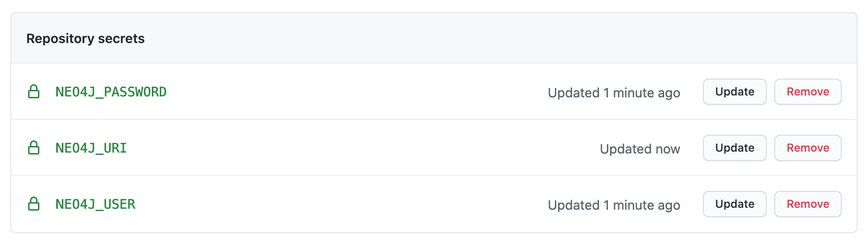Click the lock icon beside NEO4J_USER

(x=34, y=204)
